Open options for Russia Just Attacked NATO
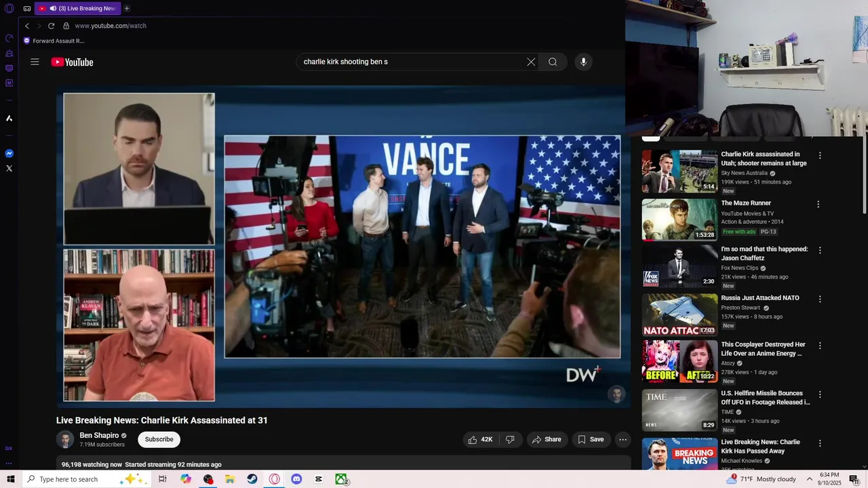This screenshot has height=488, width=868. (820, 299)
